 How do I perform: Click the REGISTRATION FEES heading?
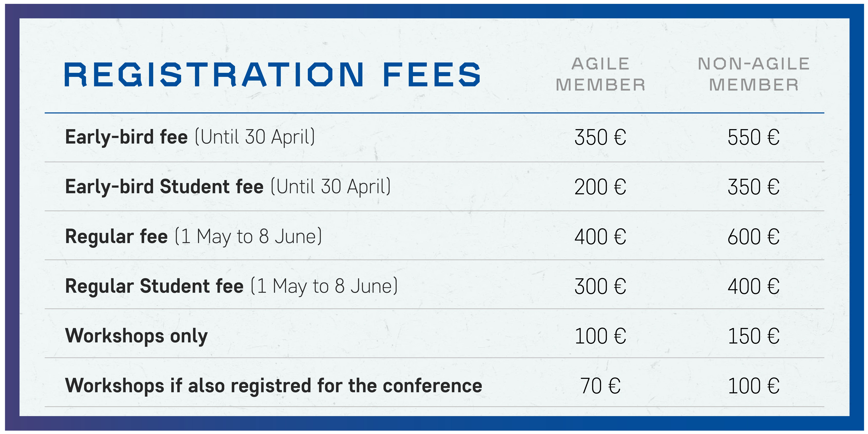click(272, 74)
